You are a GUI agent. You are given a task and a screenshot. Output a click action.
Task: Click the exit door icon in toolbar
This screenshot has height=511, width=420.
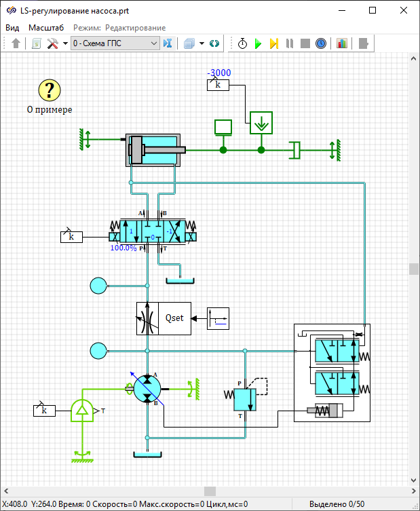coord(364,43)
